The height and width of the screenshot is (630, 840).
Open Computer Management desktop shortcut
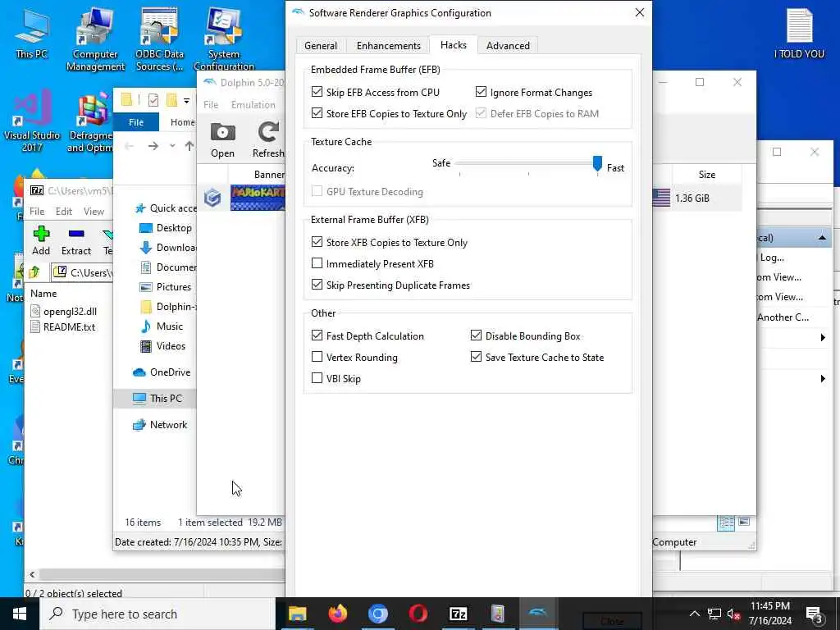[x=95, y=39]
